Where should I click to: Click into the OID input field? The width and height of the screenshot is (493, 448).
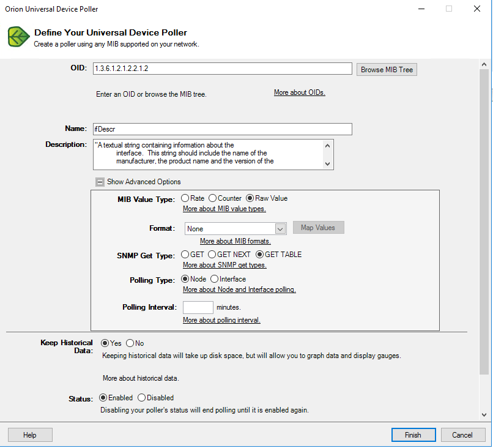[x=222, y=69]
